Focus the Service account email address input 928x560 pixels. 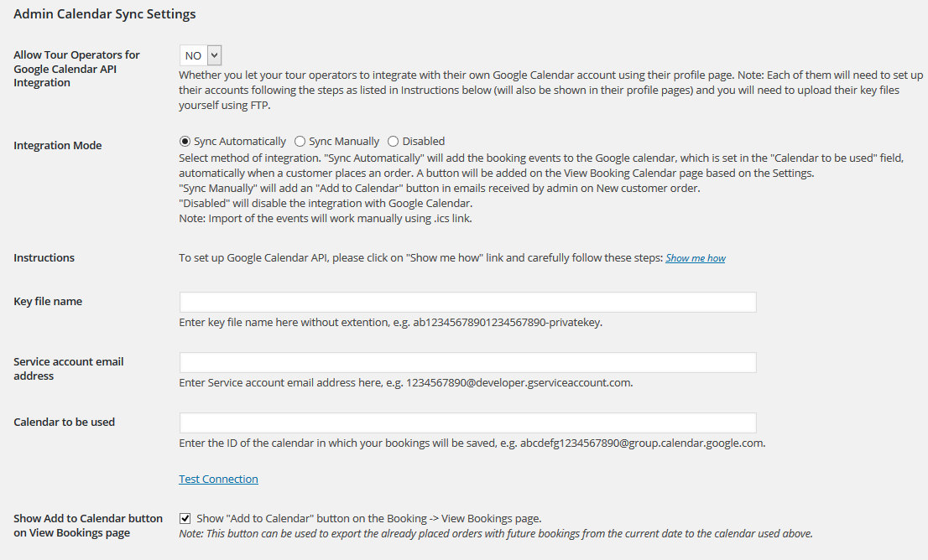[x=467, y=362]
